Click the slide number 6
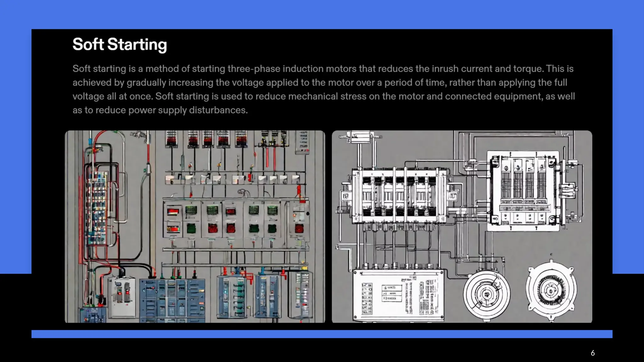This screenshot has width=644, height=362. [592, 353]
